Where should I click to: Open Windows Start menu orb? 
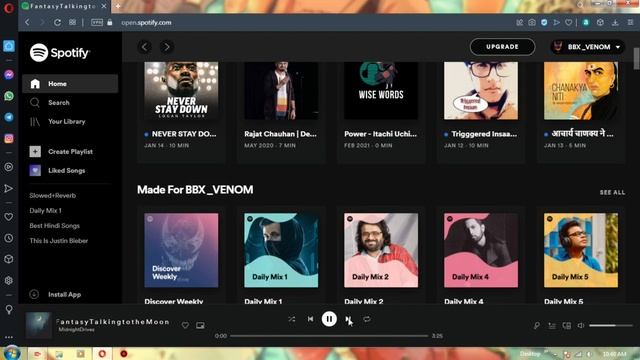pos(12,353)
